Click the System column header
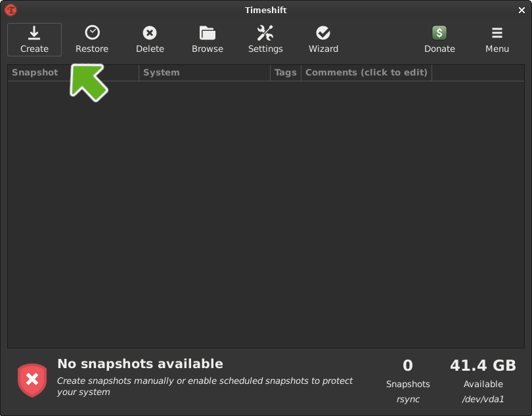This screenshot has width=532, height=416. (x=162, y=73)
